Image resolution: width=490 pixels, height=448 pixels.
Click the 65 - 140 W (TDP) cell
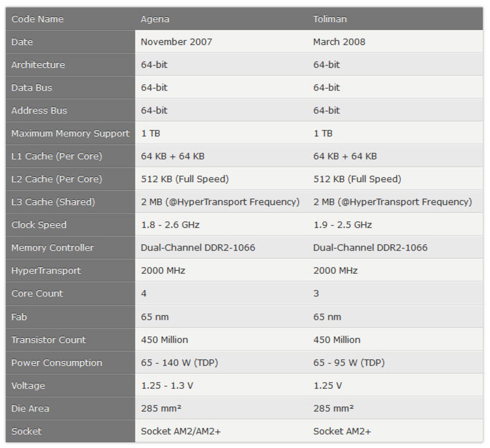coord(179,363)
